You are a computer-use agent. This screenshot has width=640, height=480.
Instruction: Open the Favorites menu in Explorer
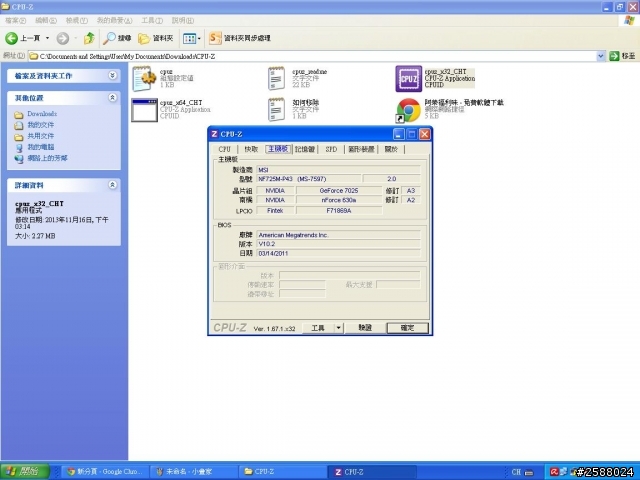(x=114, y=20)
